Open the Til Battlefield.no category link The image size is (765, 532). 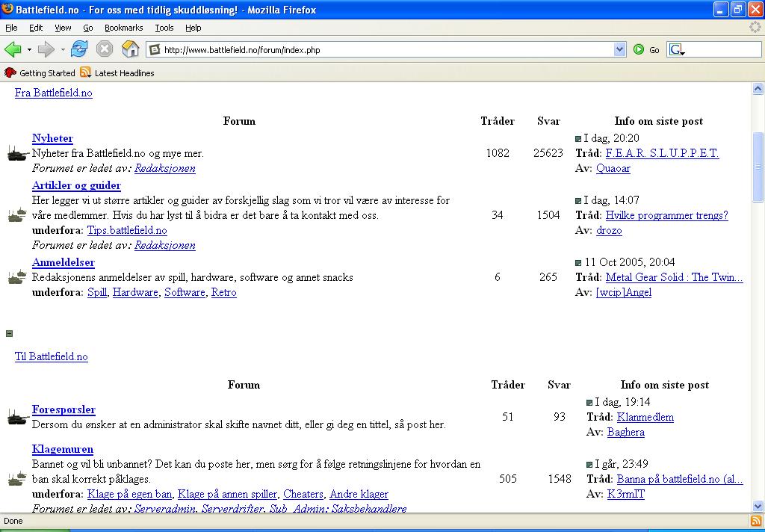(x=52, y=356)
